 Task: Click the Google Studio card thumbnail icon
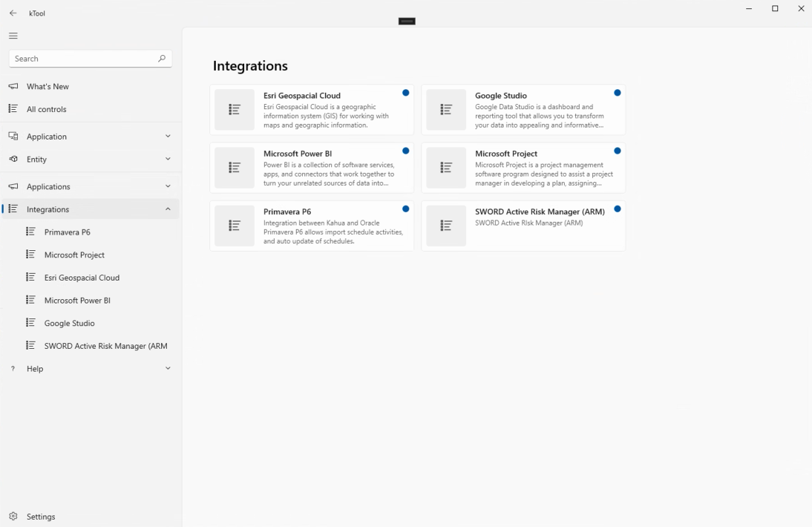[446, 110]
